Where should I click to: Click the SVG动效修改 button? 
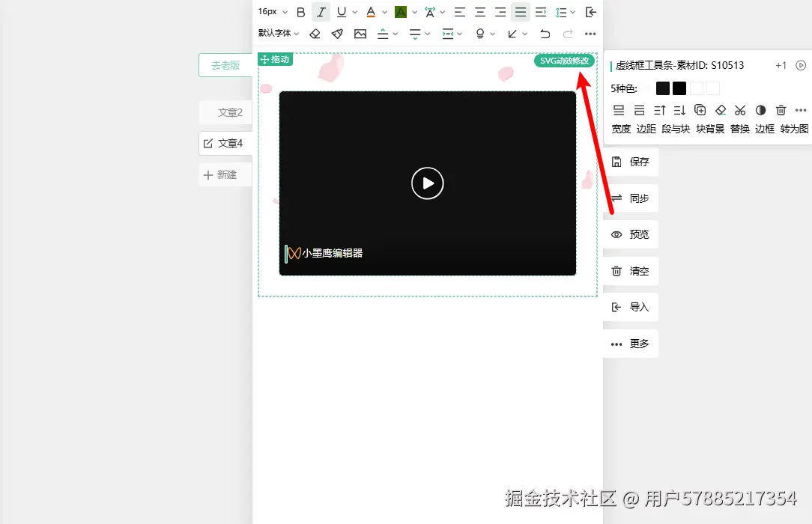pos(565,61)
